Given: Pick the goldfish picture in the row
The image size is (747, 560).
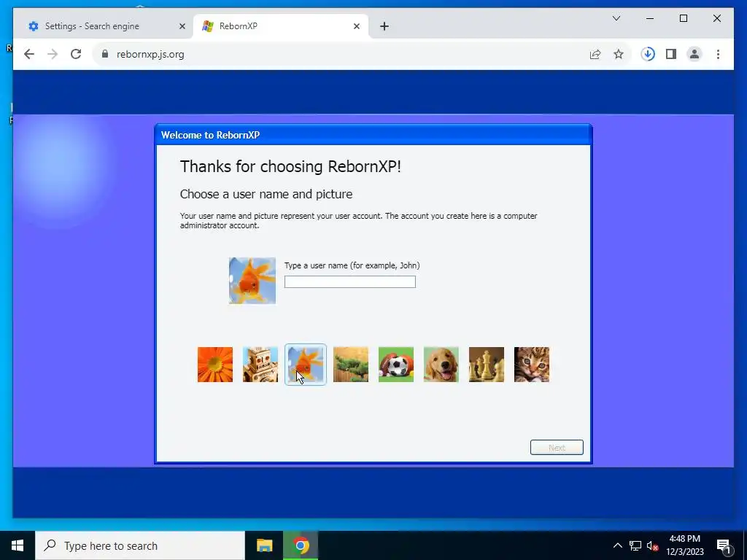Looking at the screenshot, I should [x=306, y=365].
